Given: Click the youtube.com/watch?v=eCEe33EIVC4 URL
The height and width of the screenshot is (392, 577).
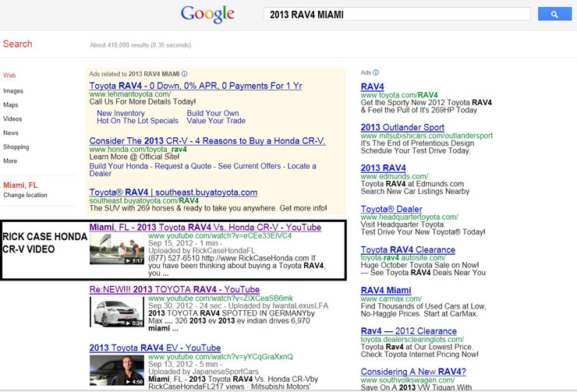Looking at the screenshot, I should pyautogui.click(x=220, y=235).
